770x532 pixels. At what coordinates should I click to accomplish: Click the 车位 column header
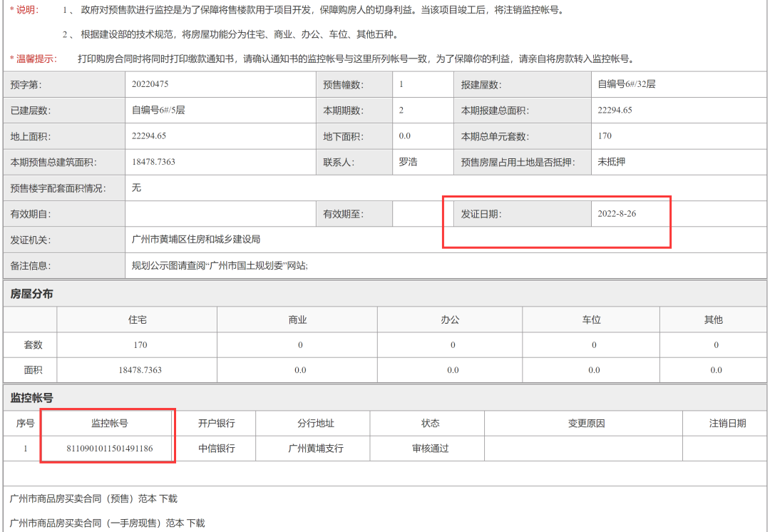coord(591,319)
